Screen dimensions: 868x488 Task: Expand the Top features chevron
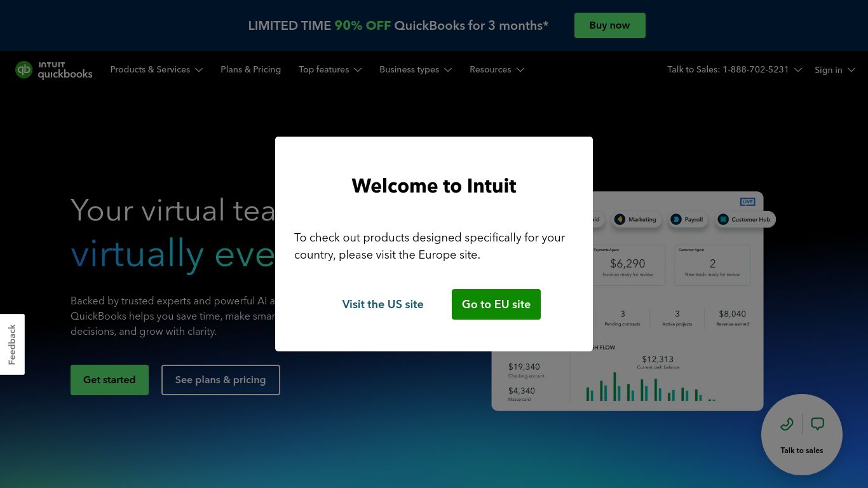pyautogui.click(x=358, y=70)
